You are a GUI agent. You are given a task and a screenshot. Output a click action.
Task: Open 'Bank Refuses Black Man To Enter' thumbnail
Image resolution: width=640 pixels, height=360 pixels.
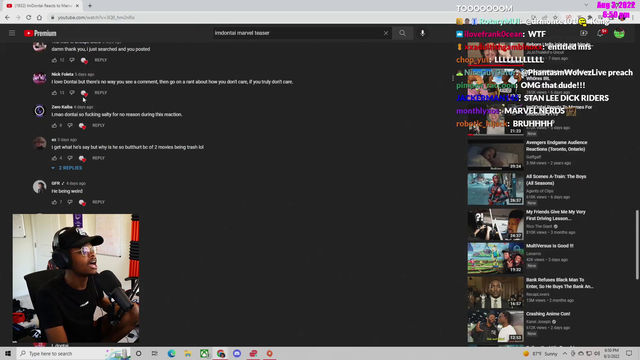(496, 292)
